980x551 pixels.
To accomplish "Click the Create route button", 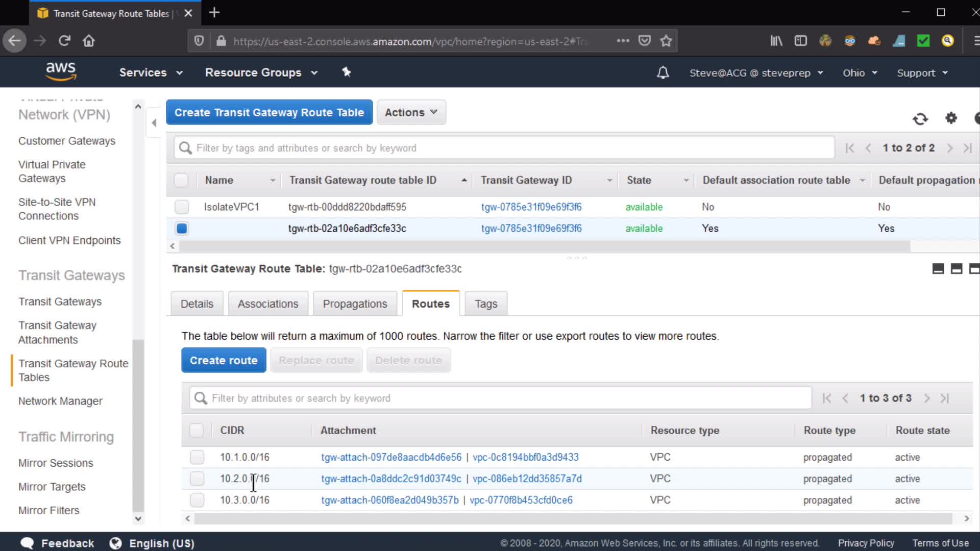I will pyautogui.click(x=224, y=360).
